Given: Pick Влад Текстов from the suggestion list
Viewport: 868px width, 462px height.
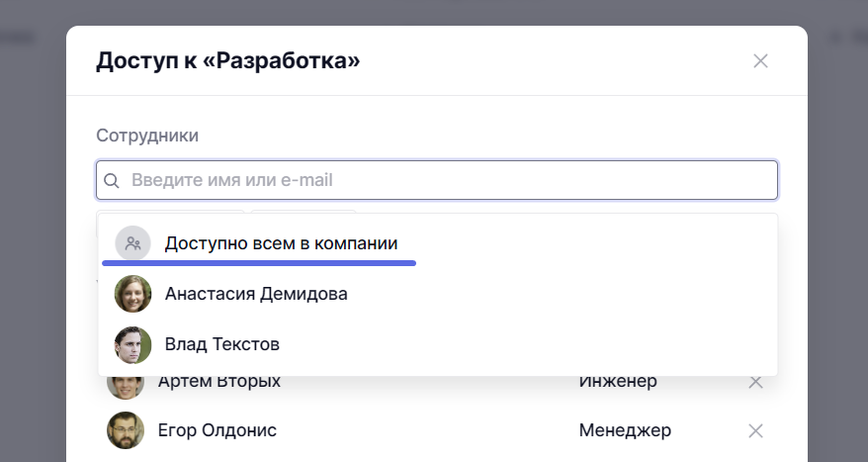Looking at the screenshot, I should (x=222, y=344).
